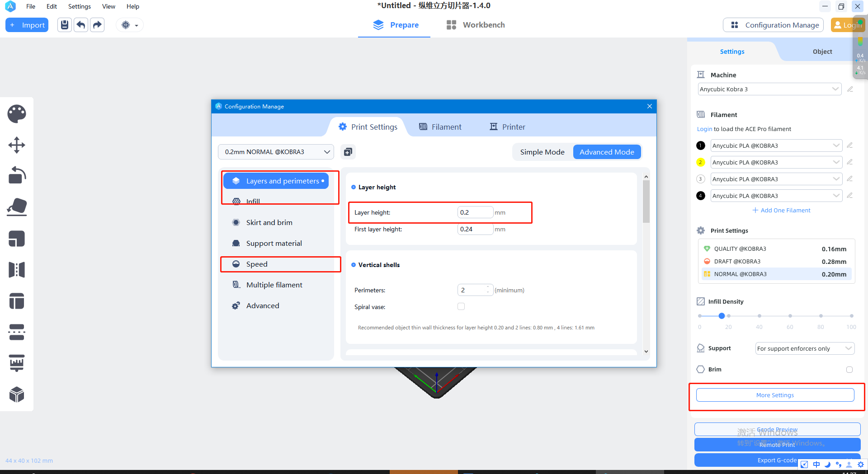Open the Support enforcers dropdown
Image resolution: width=868 pixels, height=474 pixels.
805,348
